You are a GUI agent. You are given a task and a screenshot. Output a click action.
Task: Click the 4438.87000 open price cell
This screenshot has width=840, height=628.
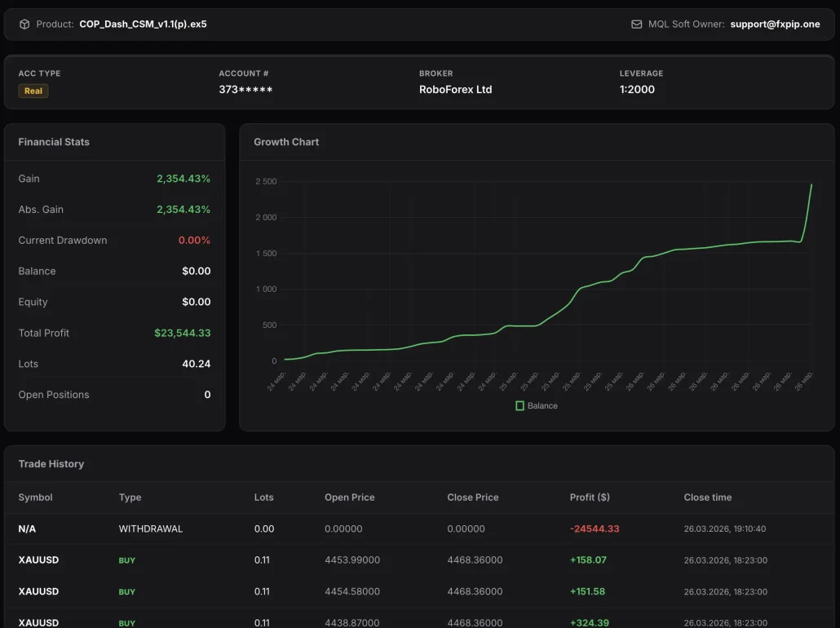point(352,622)
